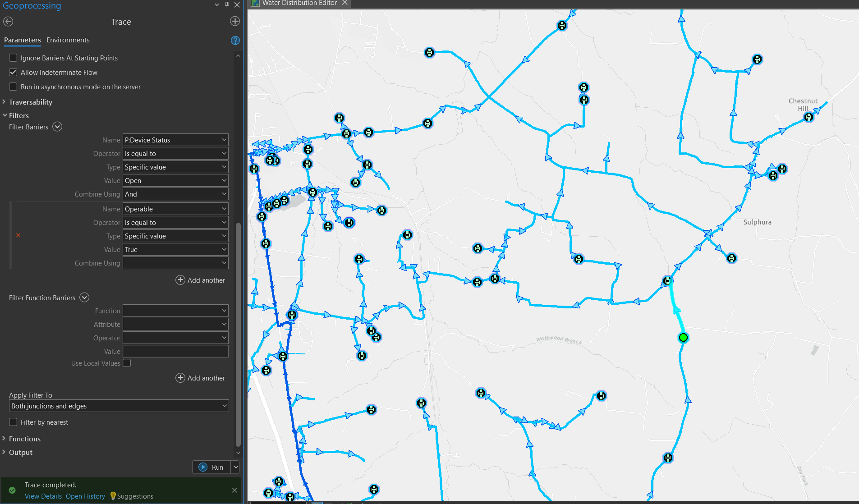This screenshot has width=859, height=504.
Task: Click the back arrow in the Geoprocessing pane
Action: pos(8,21)
